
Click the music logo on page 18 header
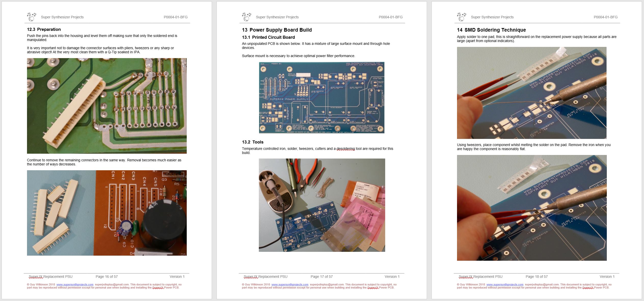pos(461,17)
